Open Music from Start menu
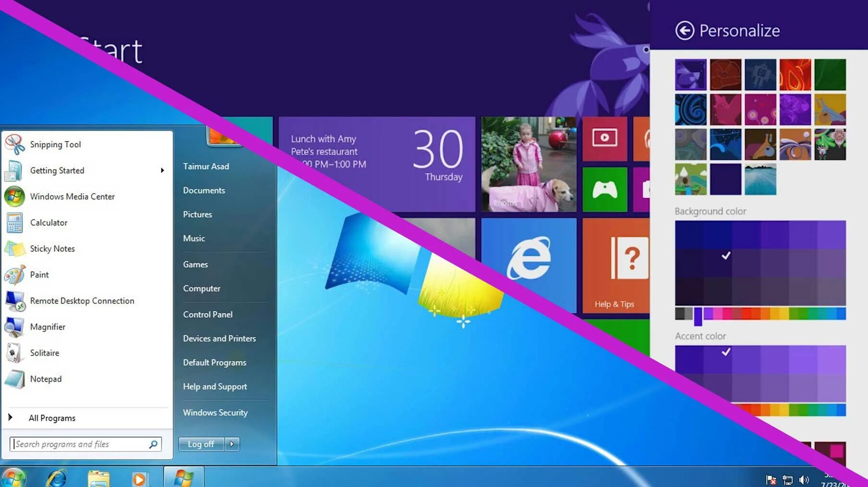Image resolution: width=868 pixels, height=487 pixels. [x=193, y=238]
